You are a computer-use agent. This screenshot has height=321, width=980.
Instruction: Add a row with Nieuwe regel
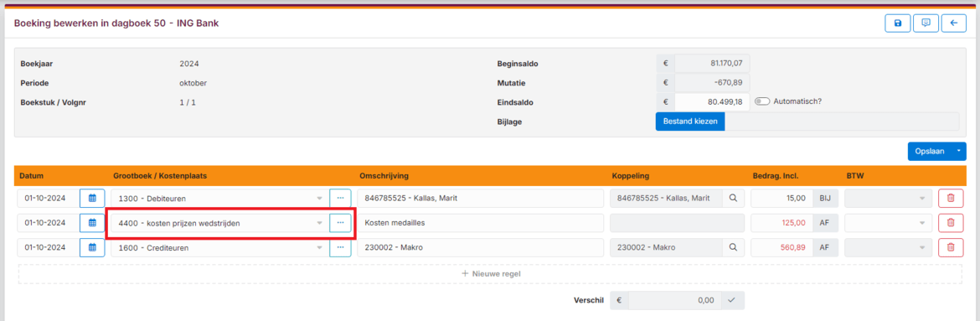point(490,274)
